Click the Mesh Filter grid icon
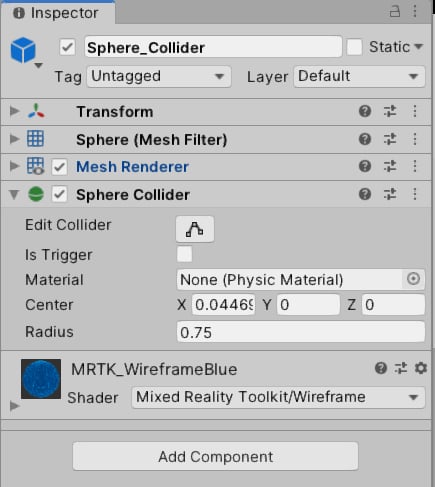435x487 pixels. click(x=35, y=138)
